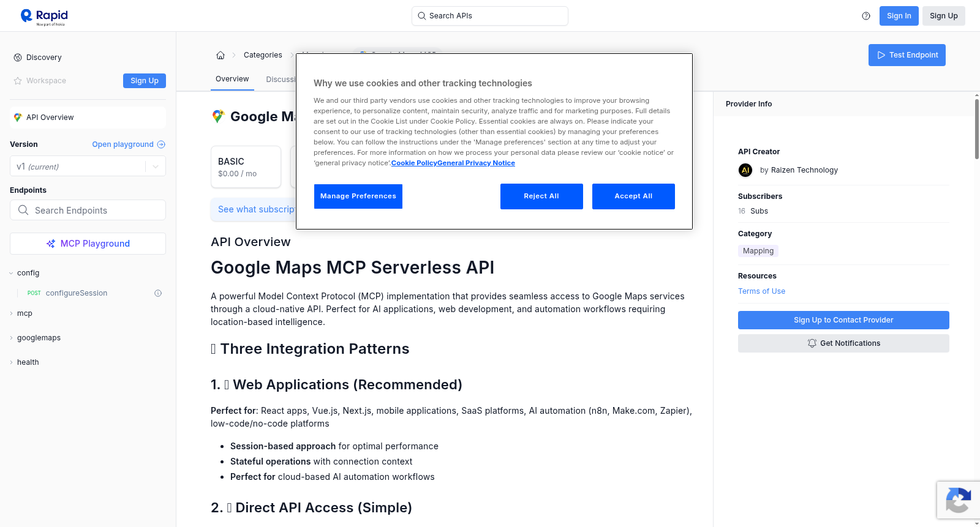Switch to the Overview tab
980x527 pixels.
pyautogui.click(x=232, y=79)
